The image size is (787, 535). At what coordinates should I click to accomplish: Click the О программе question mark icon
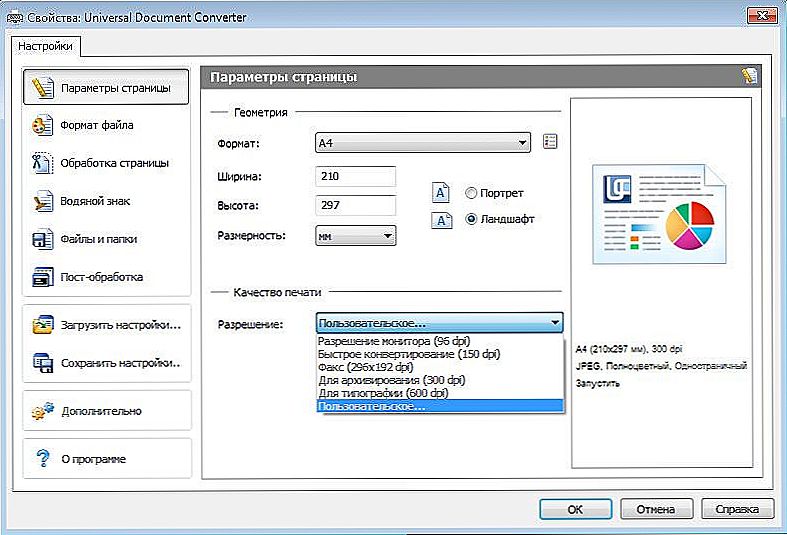pos(43,458)
